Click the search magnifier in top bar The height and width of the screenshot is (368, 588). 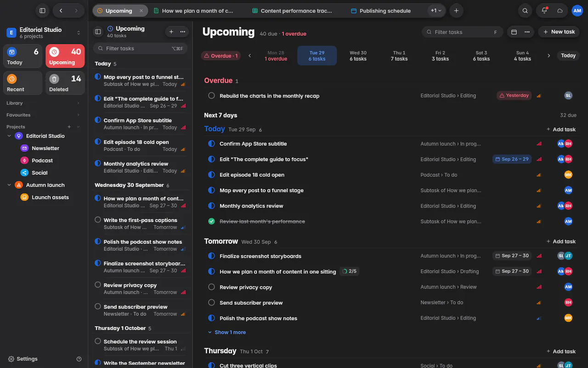point(525,11)
